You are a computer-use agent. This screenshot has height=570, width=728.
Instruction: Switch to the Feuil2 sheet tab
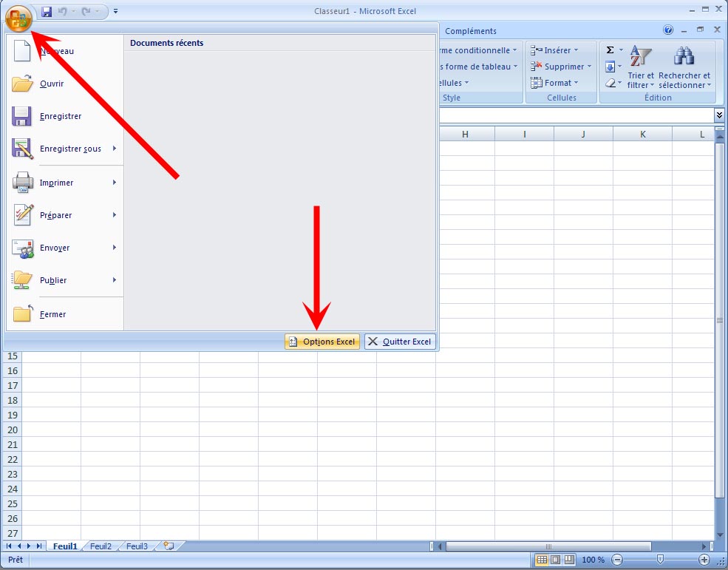tap(101, 546)
